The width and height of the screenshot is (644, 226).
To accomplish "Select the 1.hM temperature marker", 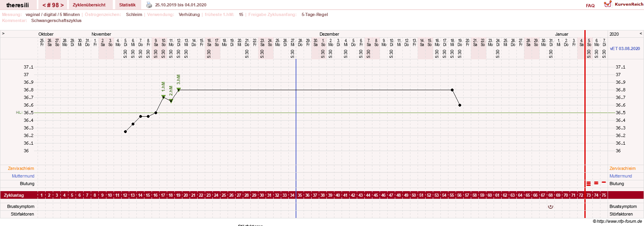I will (x=163, y=97).
